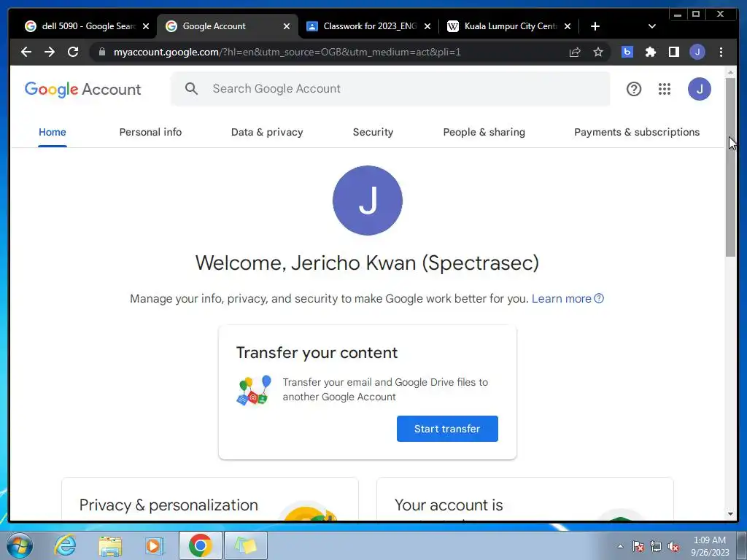Image resolution: width=747 pixels, height=560 pixels.
Task: Toggle the Chrome side panel icon
Action: (x=673, y=52)
